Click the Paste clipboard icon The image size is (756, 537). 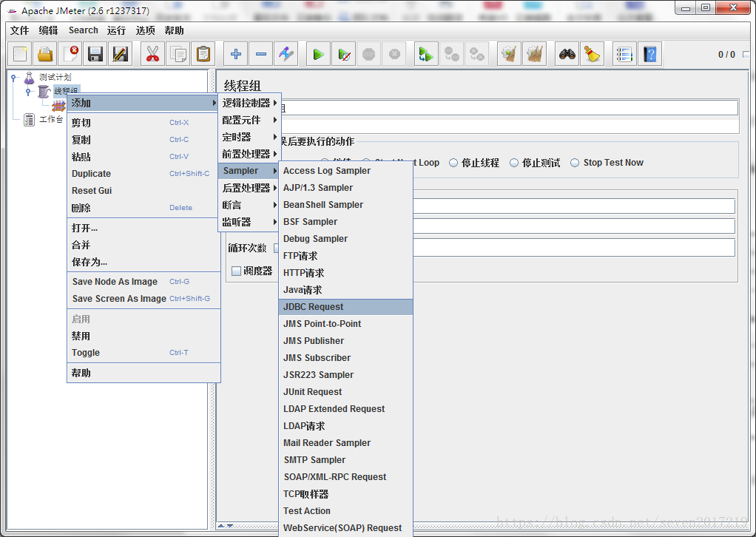click(x=203, y=54)
